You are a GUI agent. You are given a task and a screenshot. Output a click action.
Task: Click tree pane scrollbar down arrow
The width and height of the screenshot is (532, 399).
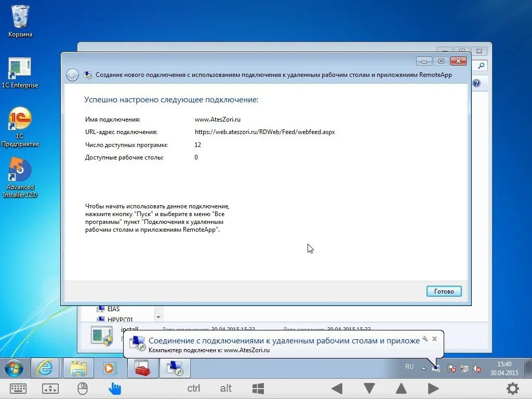click(x=158, y=317)
